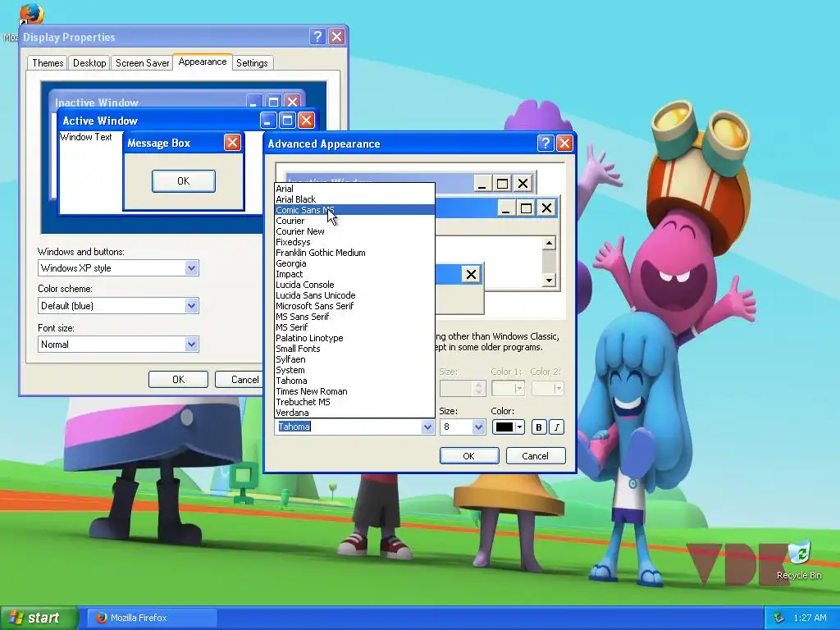Open the font Color picker swatch
This screenshot has height=630, width=840.
pos(508,427)
